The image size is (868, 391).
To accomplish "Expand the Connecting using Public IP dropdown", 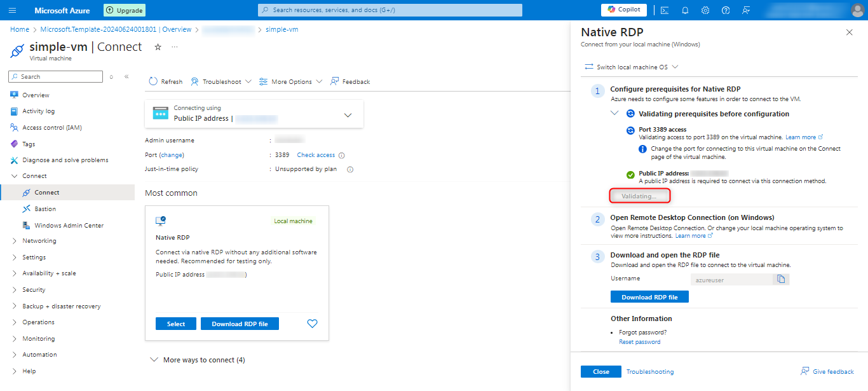I will click(348, 115).
